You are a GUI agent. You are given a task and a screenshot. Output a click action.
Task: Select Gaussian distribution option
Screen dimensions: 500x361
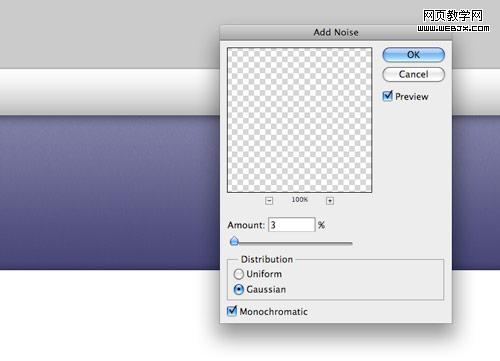coord(239,289)
